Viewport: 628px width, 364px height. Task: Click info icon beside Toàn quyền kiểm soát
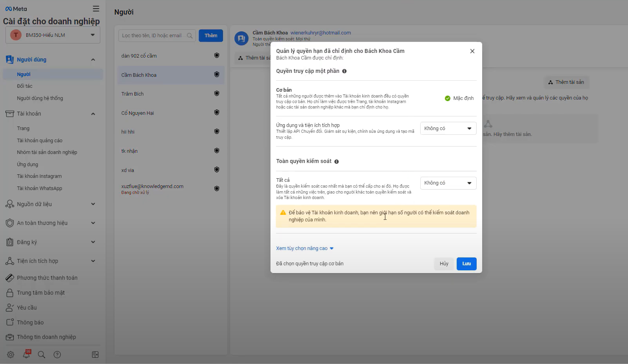[x=336, y=161]
